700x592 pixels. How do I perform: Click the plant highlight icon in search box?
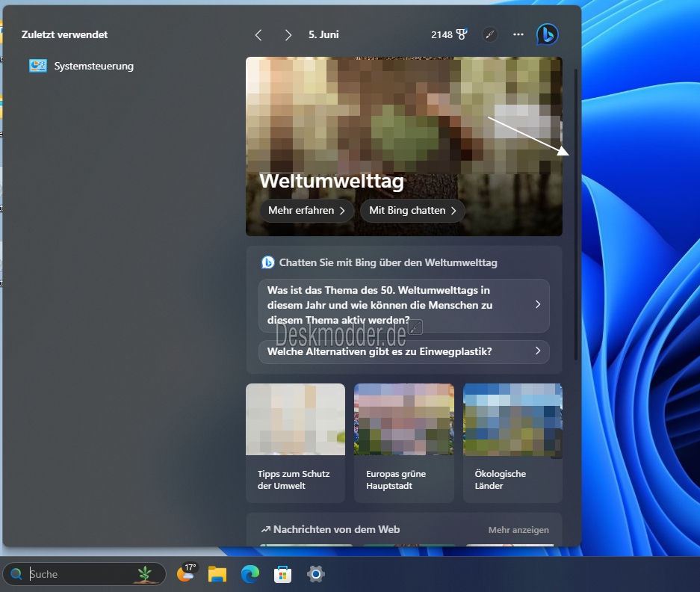[145, 574]
